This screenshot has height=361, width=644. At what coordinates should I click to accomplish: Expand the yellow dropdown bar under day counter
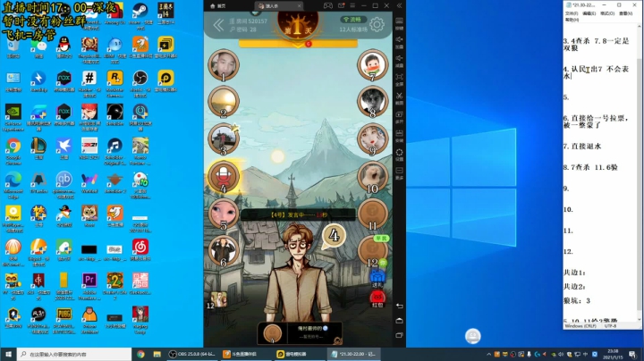(x=298, y=43)
